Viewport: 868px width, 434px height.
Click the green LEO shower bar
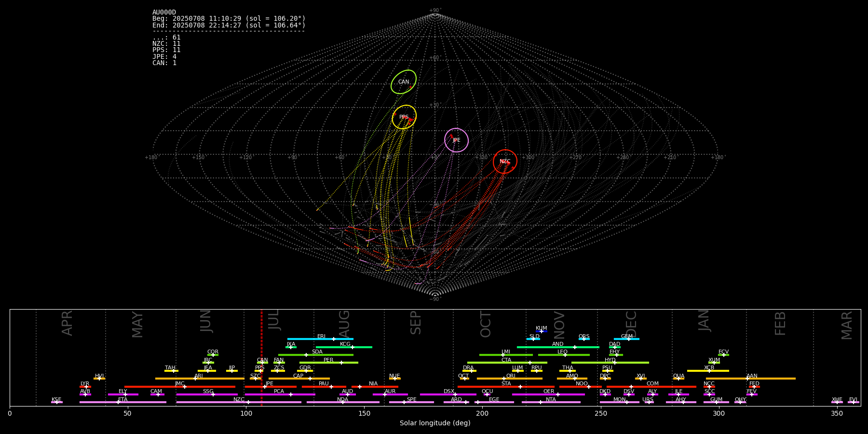coord(564,355)
